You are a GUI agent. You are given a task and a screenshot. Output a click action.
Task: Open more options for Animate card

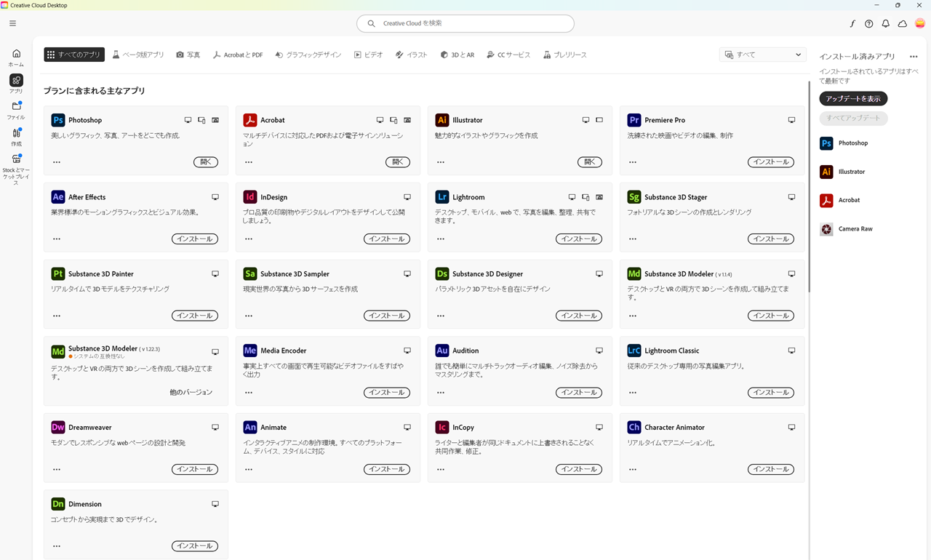coord(249,469)
